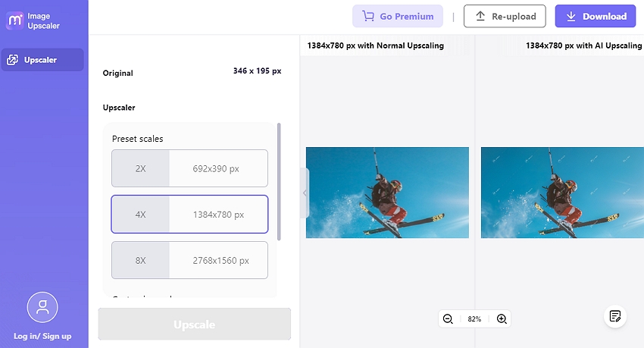644x348 pixels.
Task: Click the Go Premium cart icon
Action: click(x=368, y=16)
